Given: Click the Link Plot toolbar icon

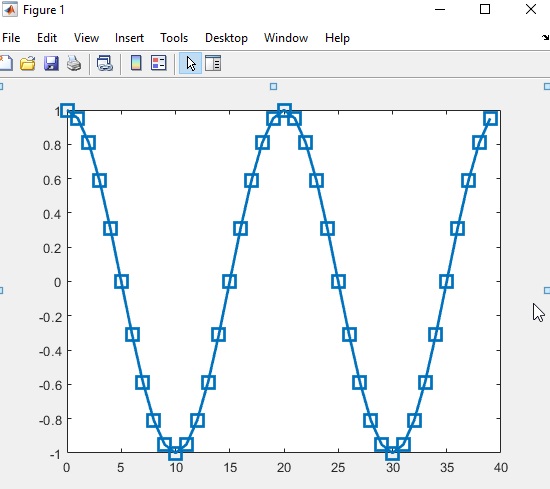Looking at the screenshot, I should click(105, 63).
